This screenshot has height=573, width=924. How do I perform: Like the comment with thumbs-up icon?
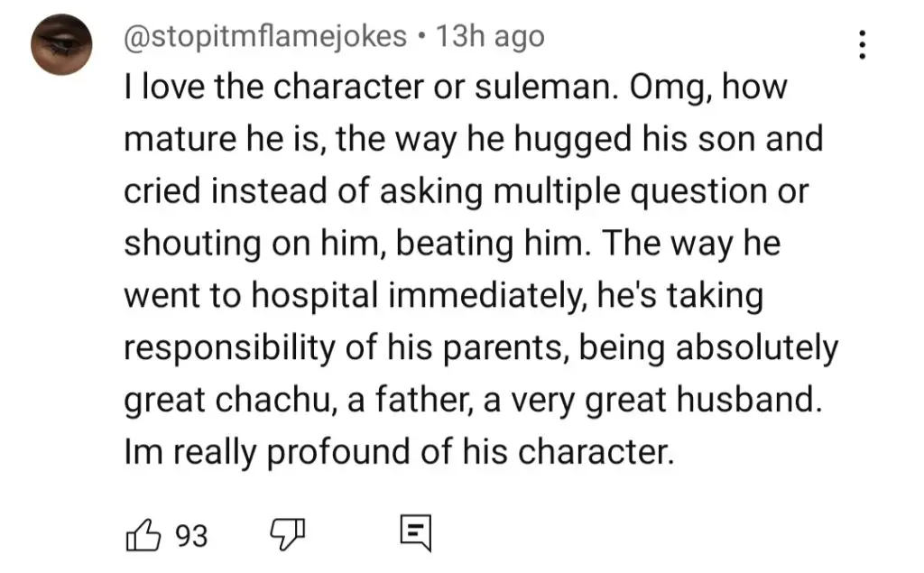(143, 535)
